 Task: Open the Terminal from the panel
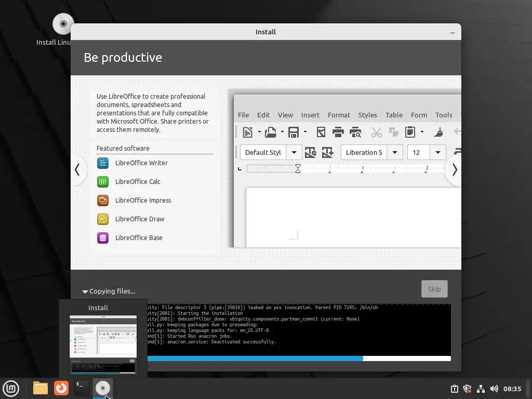(x=82, y=388)
